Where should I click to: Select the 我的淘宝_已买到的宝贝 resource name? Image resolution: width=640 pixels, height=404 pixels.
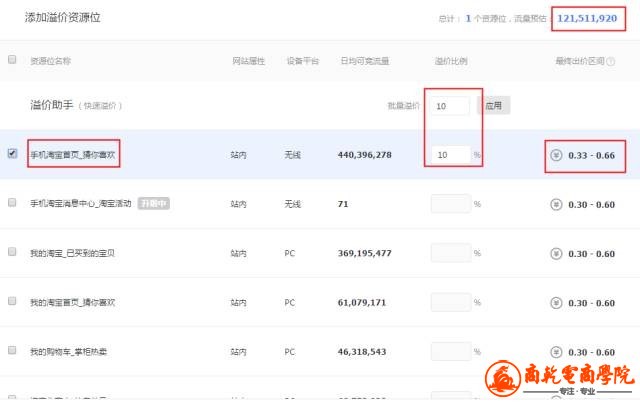click(x=72, y=253)
